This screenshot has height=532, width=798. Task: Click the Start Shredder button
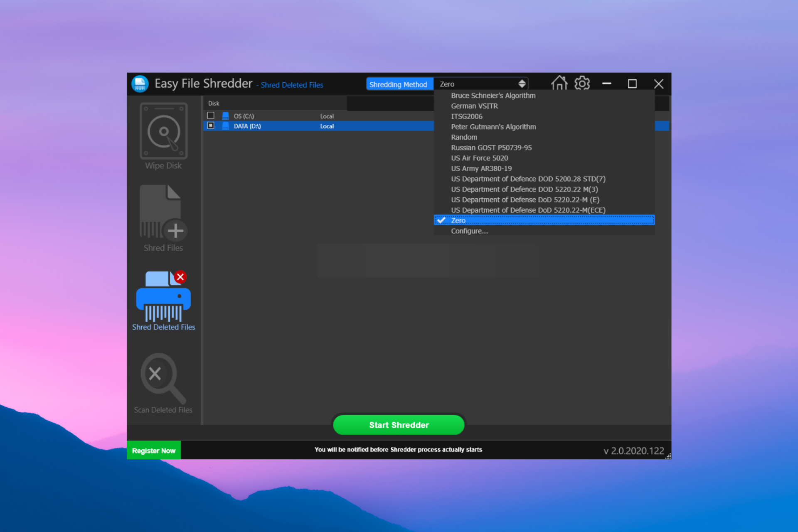399,424
